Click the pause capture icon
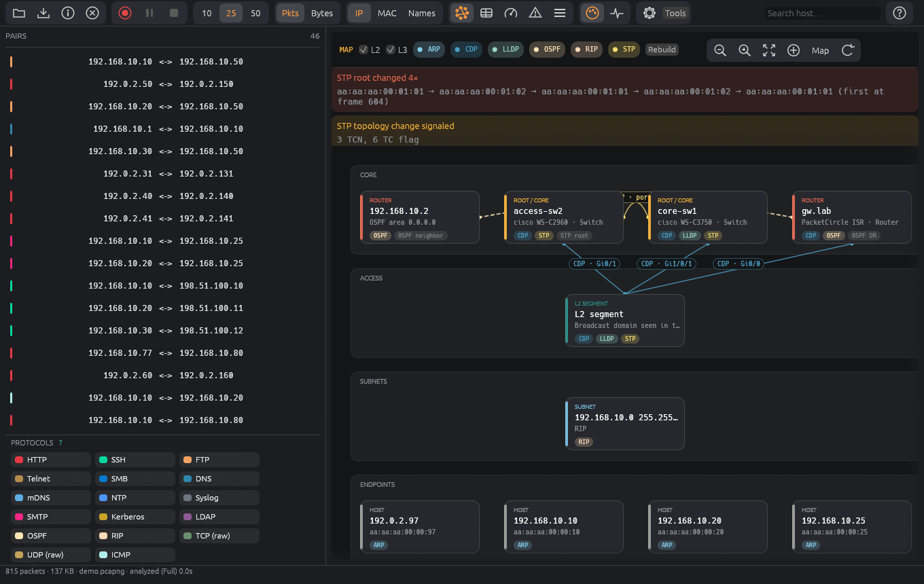Image resolution: width=924 pixels, height=584 pixels. [x=149, y=13]
